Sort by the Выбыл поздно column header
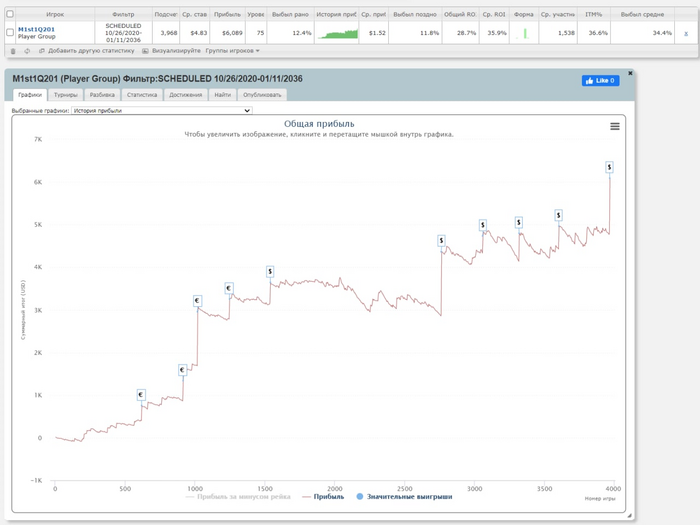Screen dimensions: 700x525 [415, 14]
